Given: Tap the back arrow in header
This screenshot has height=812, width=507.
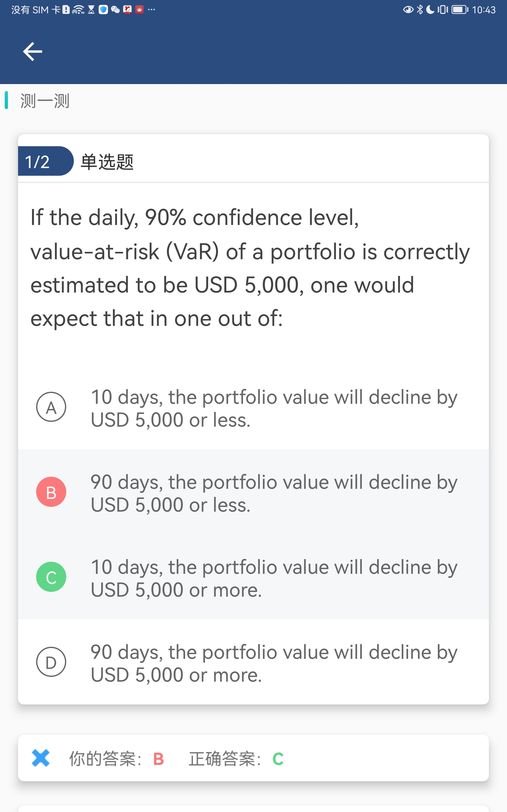Looking at the screenshot, I should tap(33, 51).
